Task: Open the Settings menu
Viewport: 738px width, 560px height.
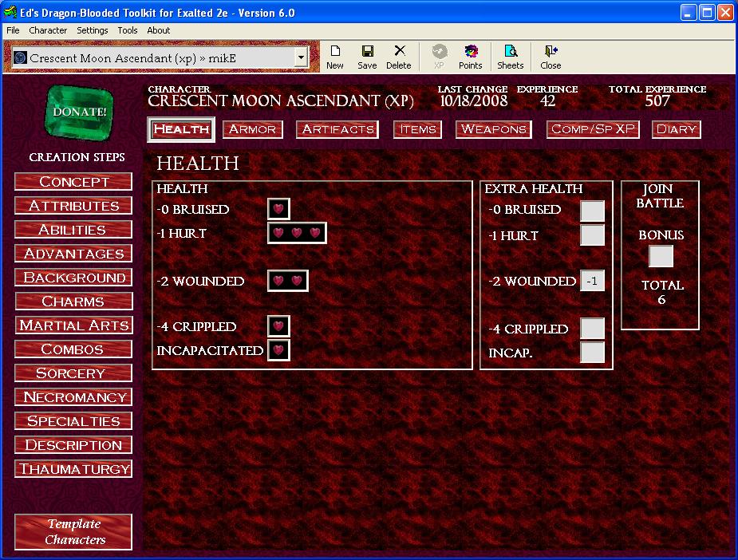Action: click(x=93, y=30)
